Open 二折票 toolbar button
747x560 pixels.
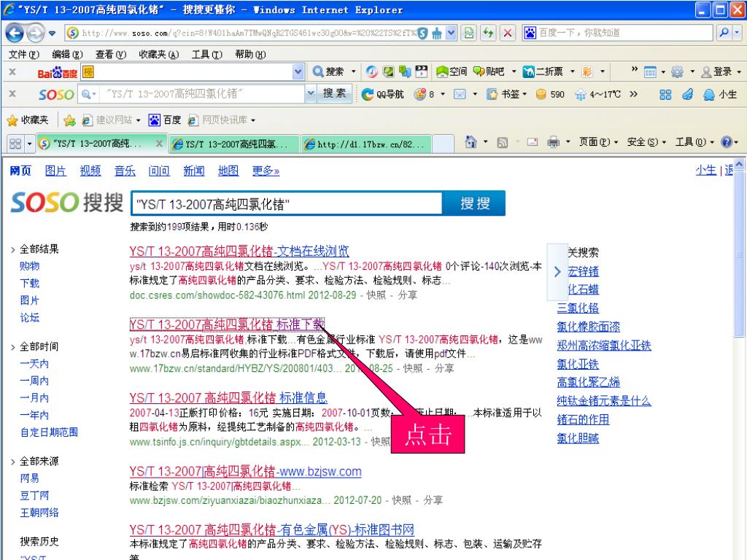coord(543,71)
